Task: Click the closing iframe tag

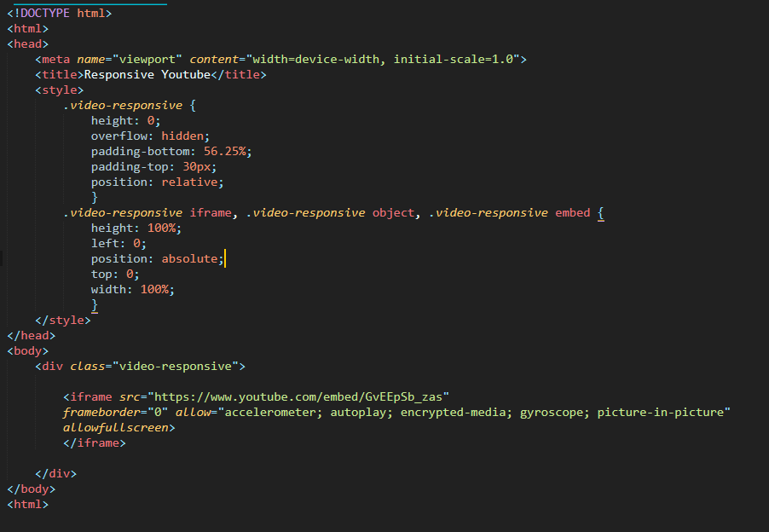Action: [x=94, y=443]
